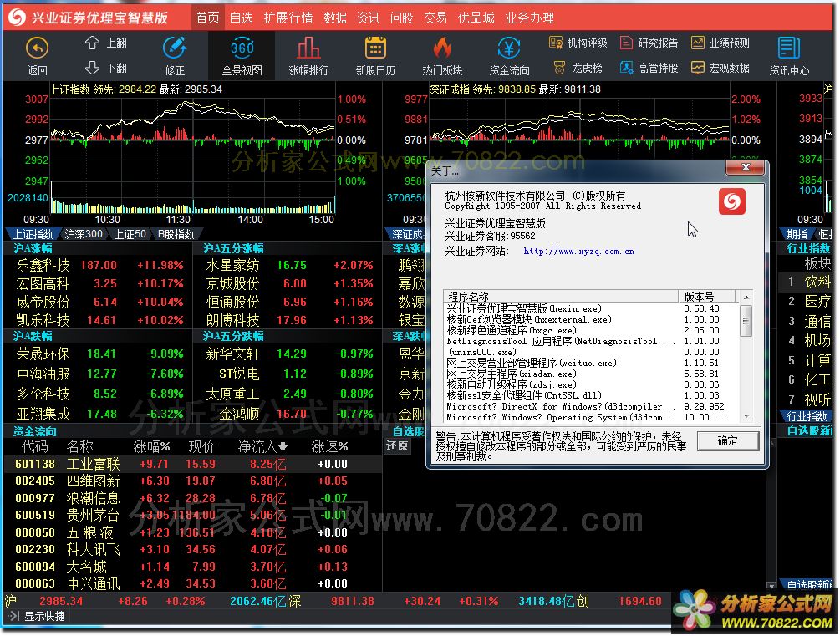
Task: Open the 扩展行情 menu
Action: click(288, 18)
